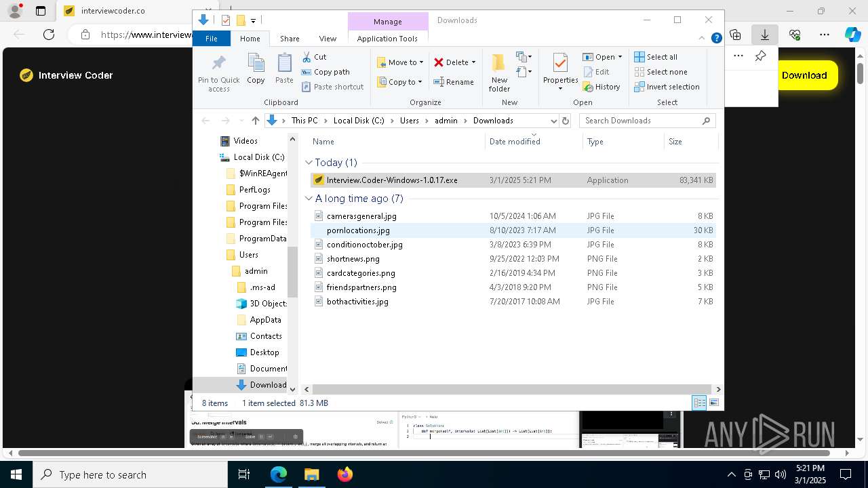Switch to large icons view layout
Screen dimensions: 868x488
[713, 403]
